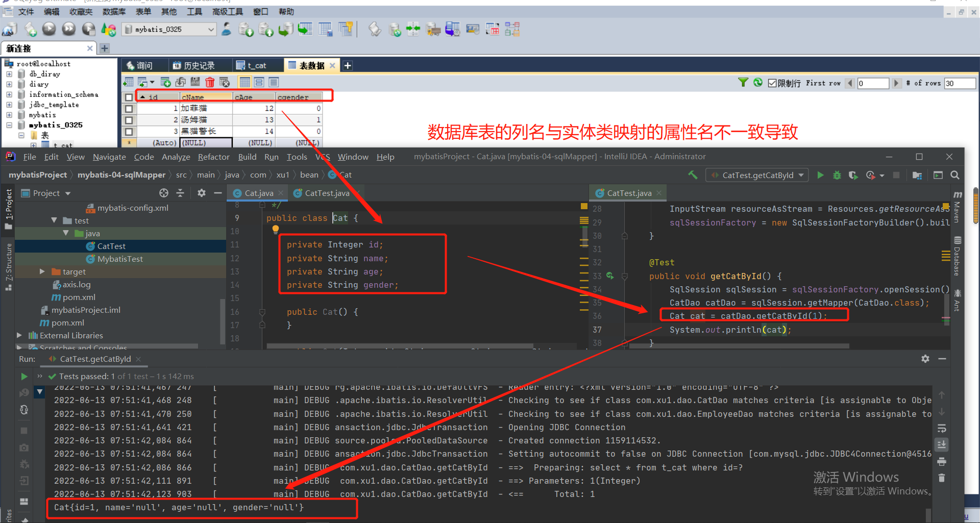Toggle soft-wrap icon in Run panel sidebar

(942, 429)
